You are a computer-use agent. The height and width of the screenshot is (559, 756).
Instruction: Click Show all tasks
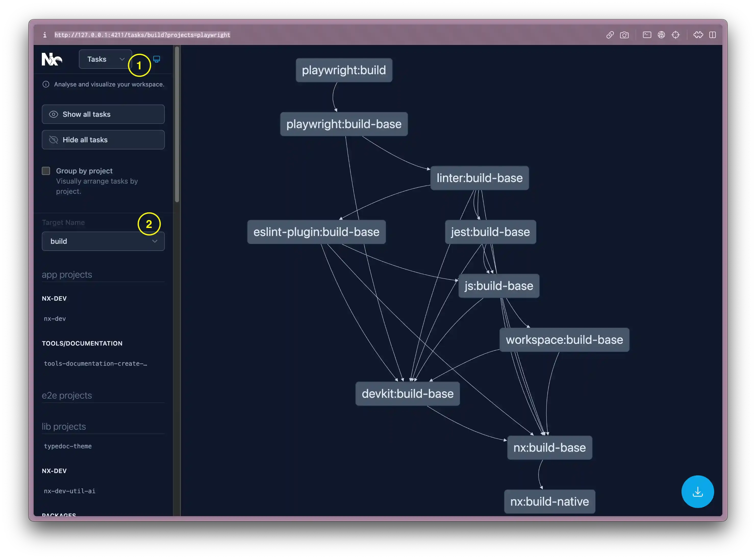(x=103, y=114)
